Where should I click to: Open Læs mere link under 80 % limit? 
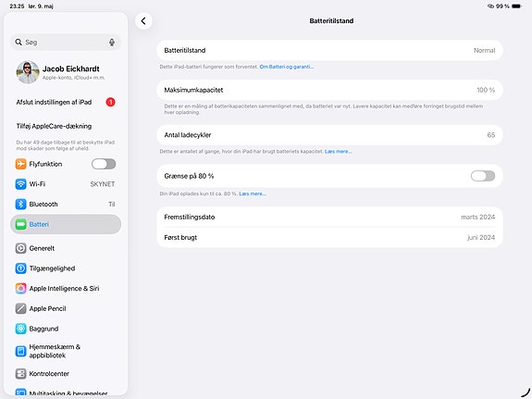tap(253, 193)
